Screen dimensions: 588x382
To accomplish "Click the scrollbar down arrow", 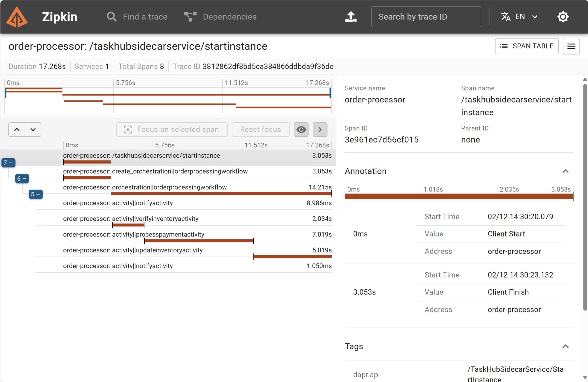I will click(585, 378).
